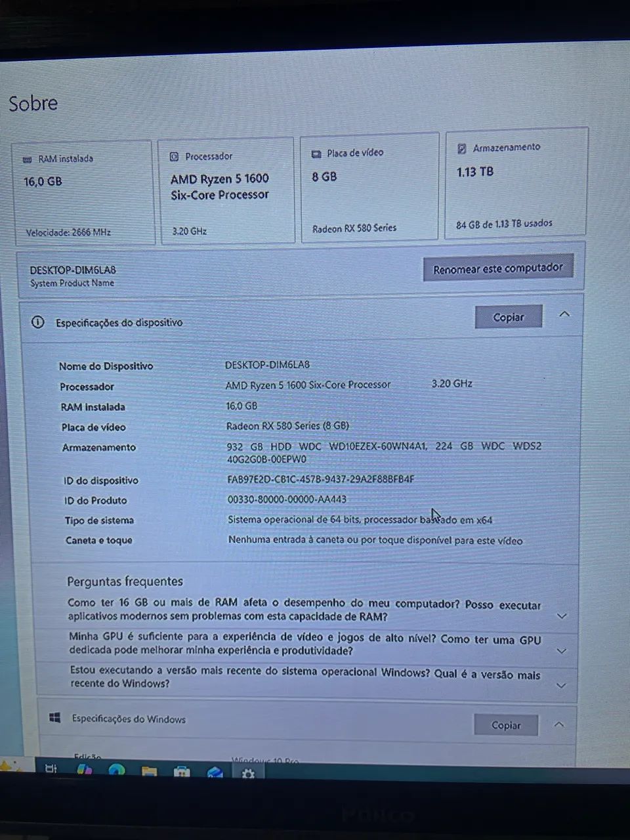Screen dimensions: 630x840
Task: Click the RAM instalada card icon
Action: click(x=28, y=159)
